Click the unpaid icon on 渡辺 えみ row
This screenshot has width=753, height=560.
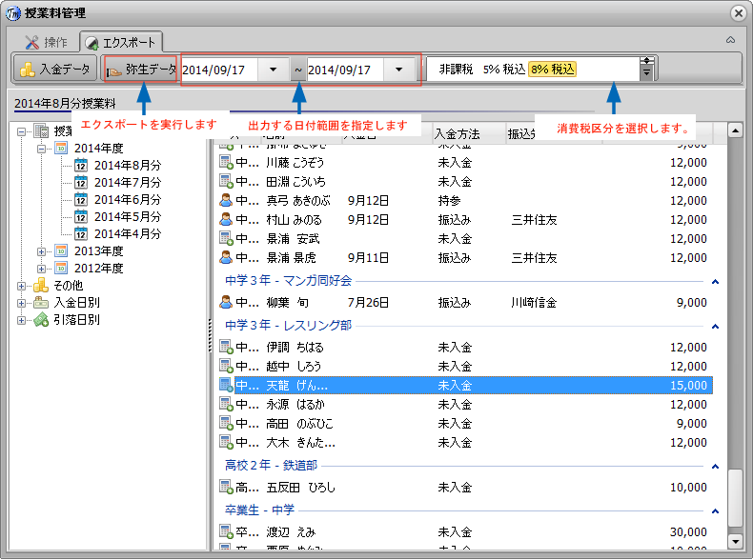click(x=226, y=531)
